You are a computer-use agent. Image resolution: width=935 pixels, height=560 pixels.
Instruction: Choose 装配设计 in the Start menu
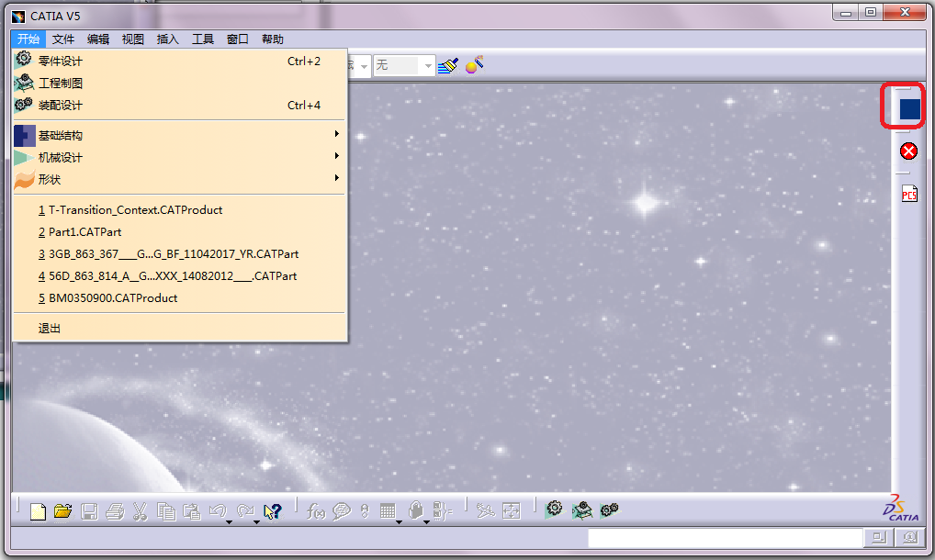click(179, 105)
